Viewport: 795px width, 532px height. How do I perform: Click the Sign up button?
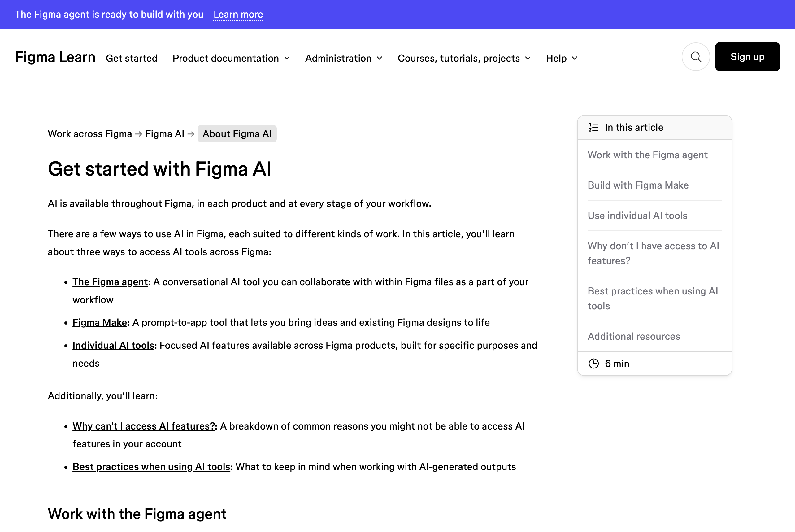747,57
